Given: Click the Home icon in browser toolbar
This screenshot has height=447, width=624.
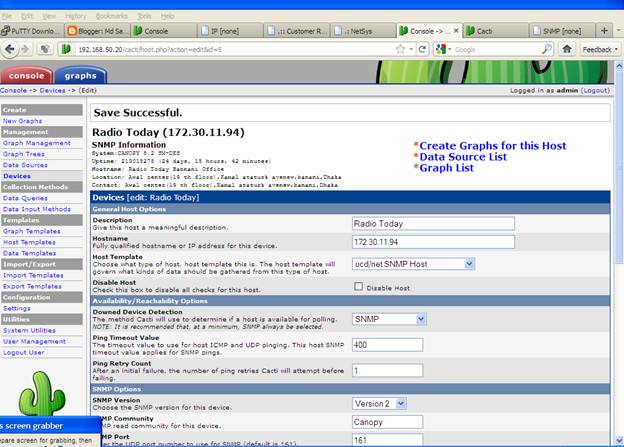Looking at the screenshot, I should [x=567, y=49].
